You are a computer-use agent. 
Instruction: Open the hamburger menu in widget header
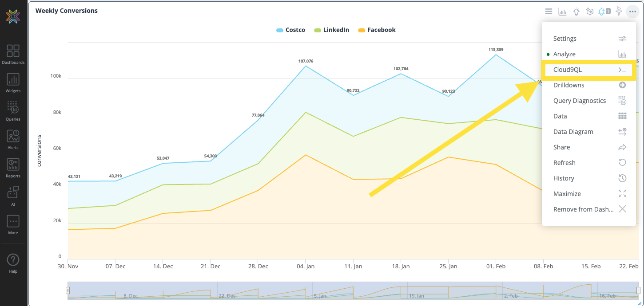549,12
